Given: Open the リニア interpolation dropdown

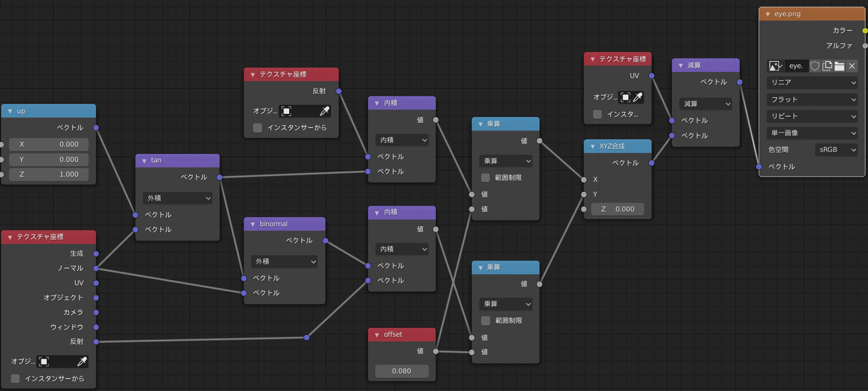Looking at the screenshot, I should coord(812,82).
